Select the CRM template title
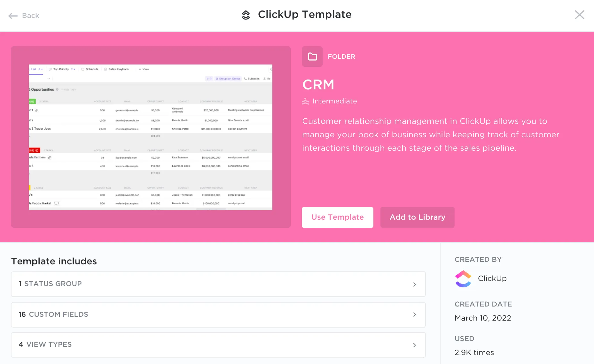The height and width of the screenshot is (364, 594). pyautogui.click(x=318, y=85)
